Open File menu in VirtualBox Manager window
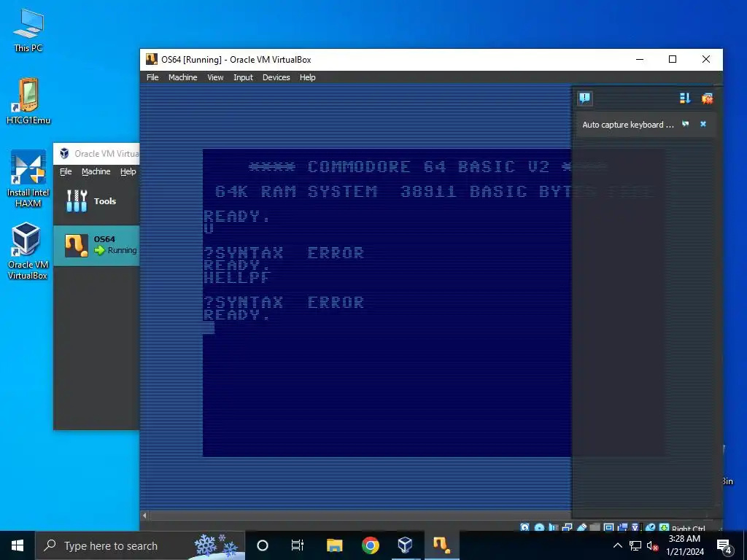 (x=66, y=171)
